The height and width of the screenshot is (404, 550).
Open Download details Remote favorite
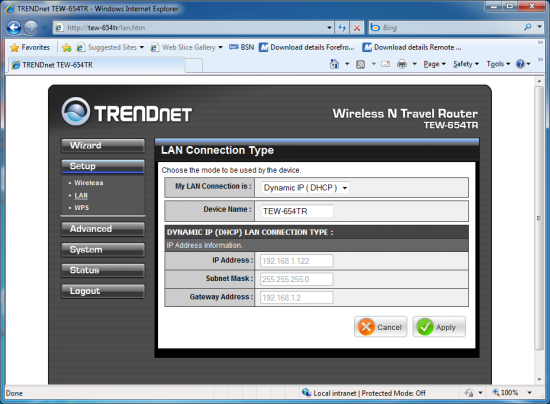[412, 47]
